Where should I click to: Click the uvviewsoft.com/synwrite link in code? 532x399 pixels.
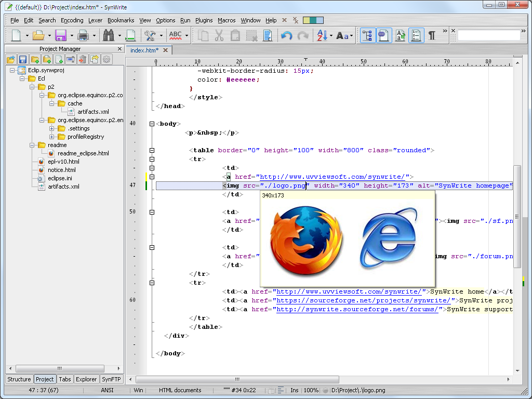tap(332, 177)
